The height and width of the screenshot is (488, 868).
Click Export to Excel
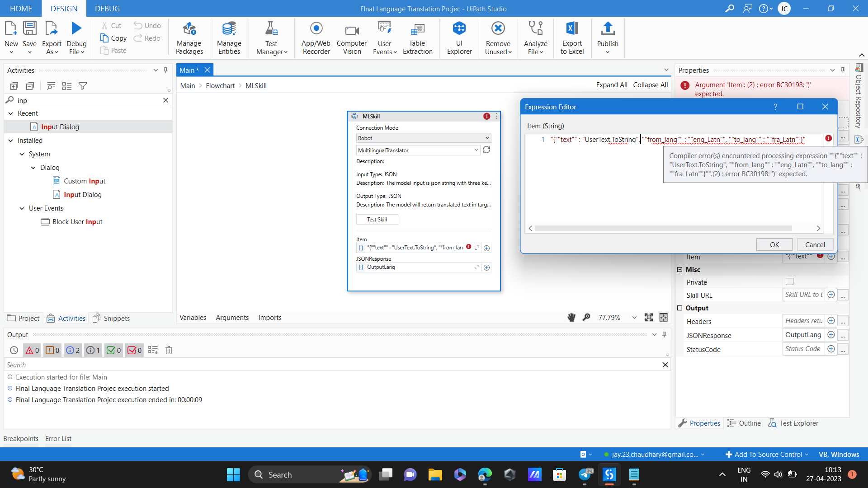572,38
